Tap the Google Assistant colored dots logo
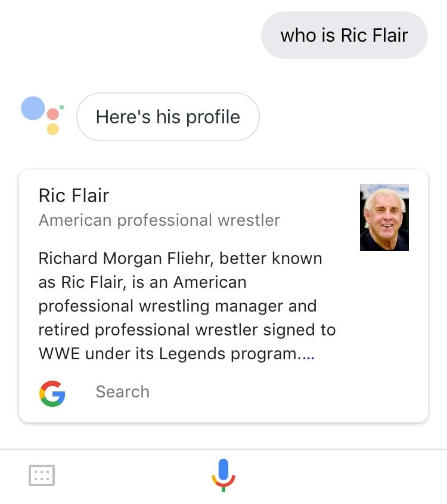 (42, 115)
